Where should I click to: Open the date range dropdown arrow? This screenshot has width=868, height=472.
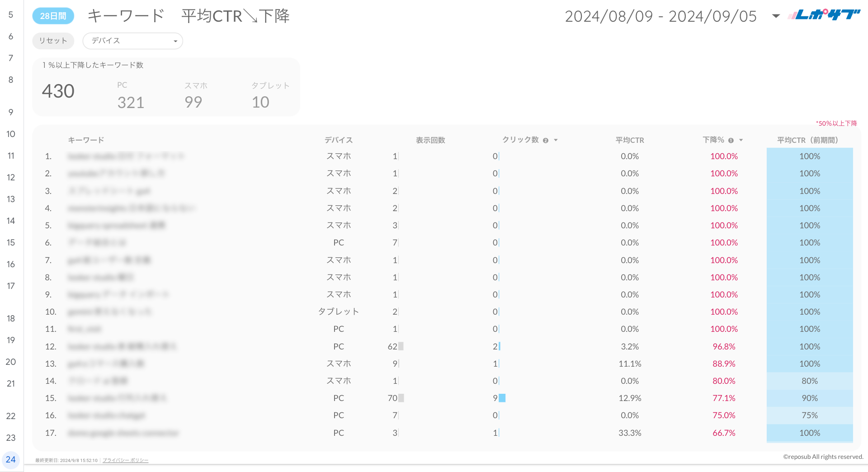tap(776, 16)
